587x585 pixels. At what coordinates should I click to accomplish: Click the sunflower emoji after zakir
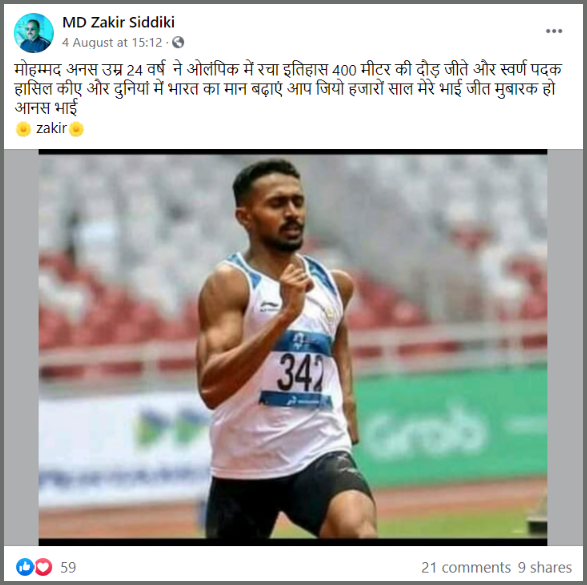click(x=76, y=129)
